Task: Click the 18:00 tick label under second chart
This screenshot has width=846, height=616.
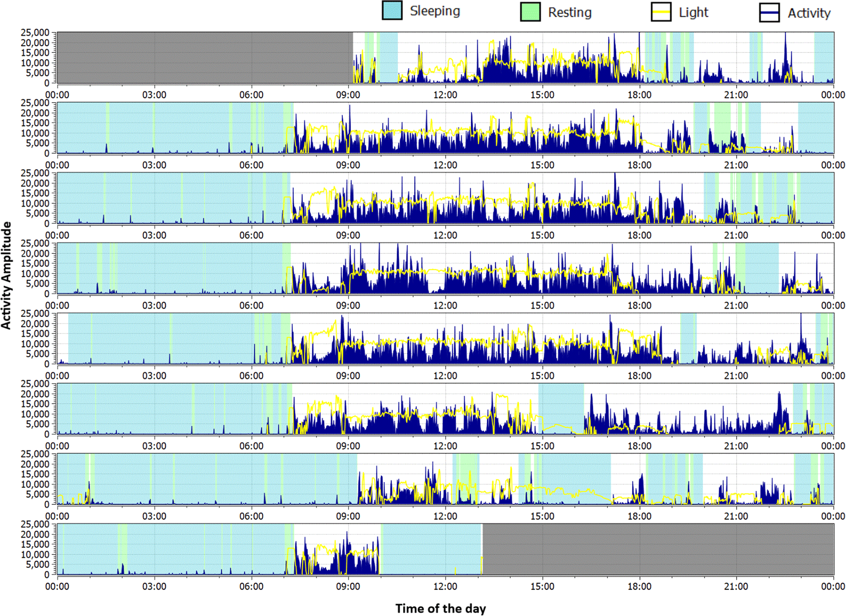Action: click(x=639, y=165)
